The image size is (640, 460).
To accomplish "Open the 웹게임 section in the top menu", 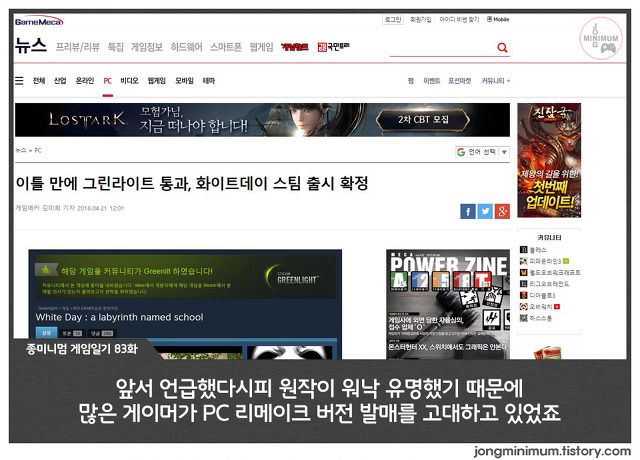I will pyautogui.click(x=262, y=47).
